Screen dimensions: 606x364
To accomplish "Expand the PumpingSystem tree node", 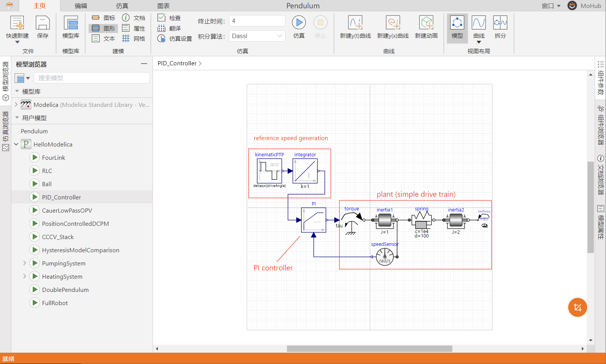I will (x=25, y=263).
